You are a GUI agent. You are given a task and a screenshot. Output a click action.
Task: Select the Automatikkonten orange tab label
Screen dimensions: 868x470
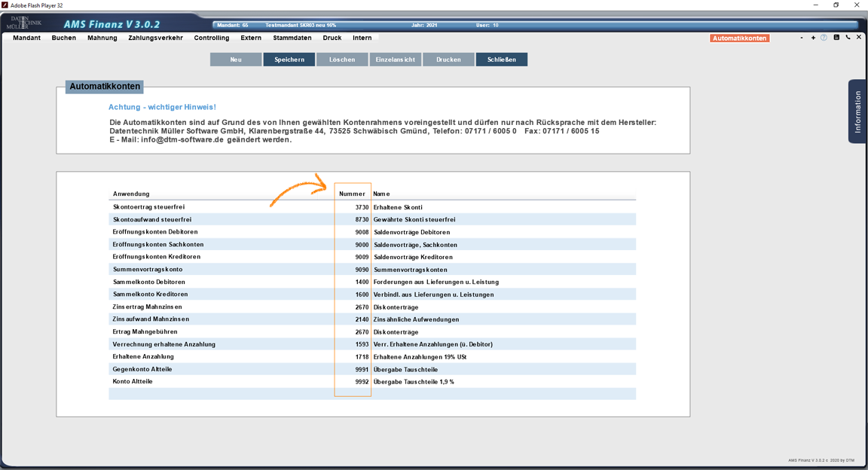click(739, 38)
